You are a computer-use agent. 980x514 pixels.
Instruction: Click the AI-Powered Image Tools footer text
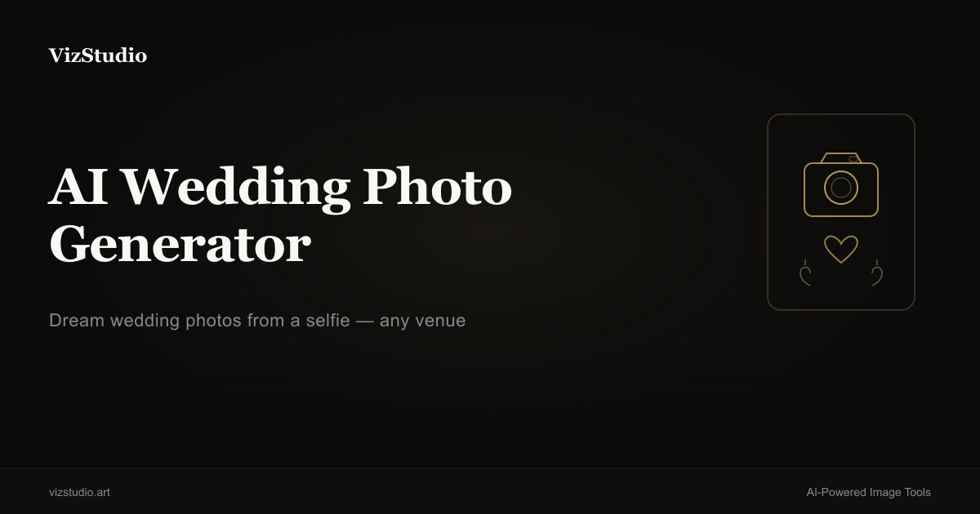(x=868, y=492)
